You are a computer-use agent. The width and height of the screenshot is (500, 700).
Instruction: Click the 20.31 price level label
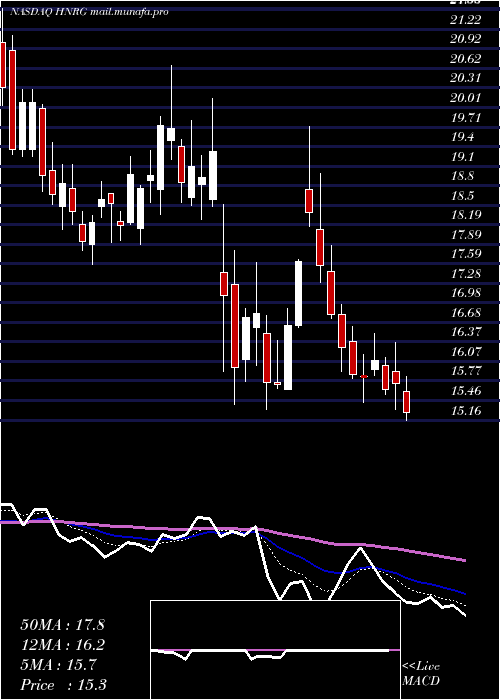tap(466, 79)
